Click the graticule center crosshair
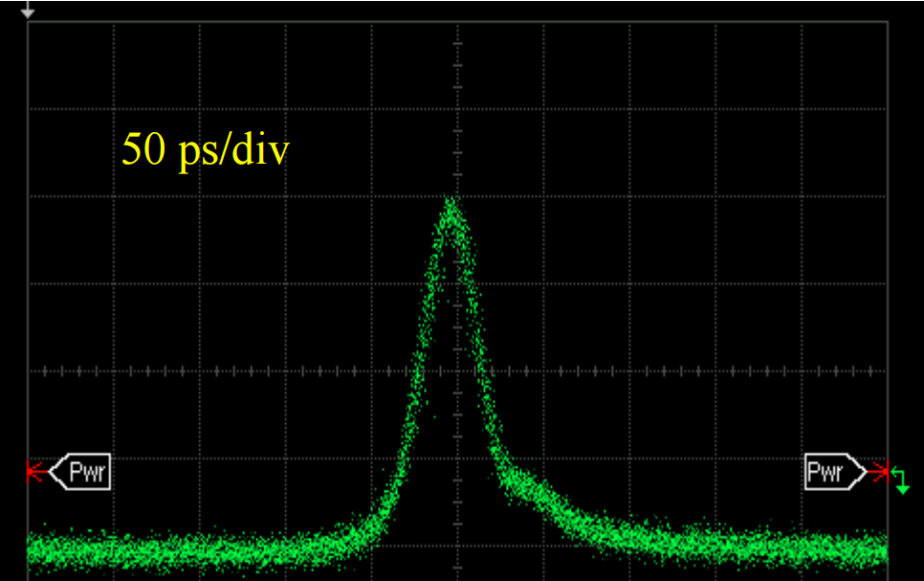The height and width of the screenshot is (581, 924). pos(458,370)
